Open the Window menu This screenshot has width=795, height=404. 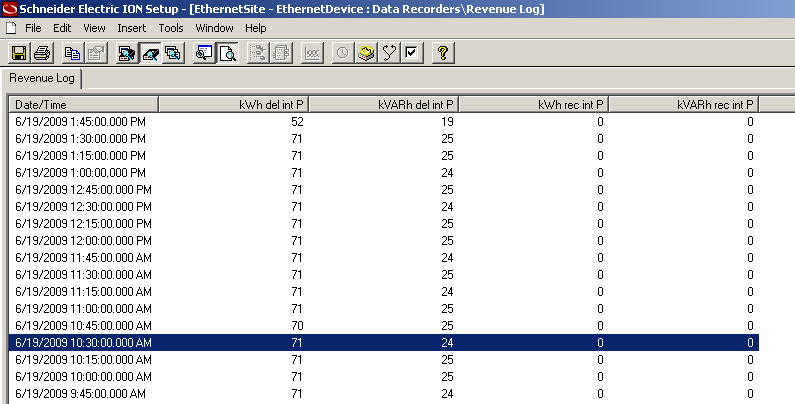214,28
